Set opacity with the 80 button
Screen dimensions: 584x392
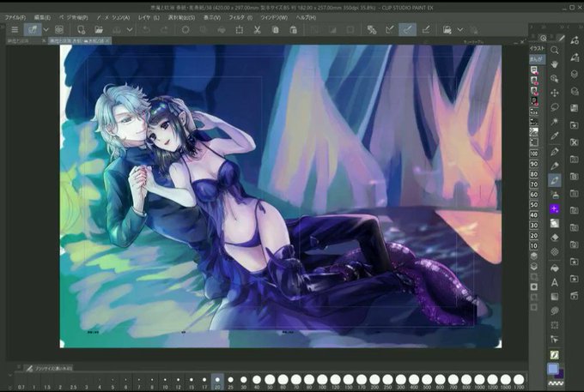[534, 174]
